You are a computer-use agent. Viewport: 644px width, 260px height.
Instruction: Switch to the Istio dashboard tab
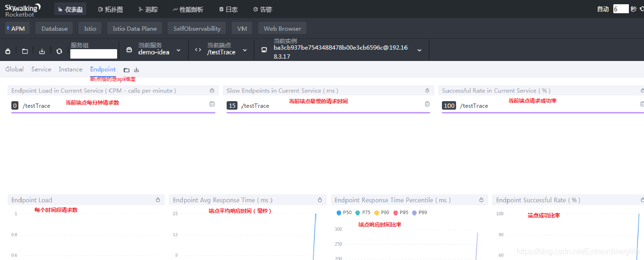pos(90,28)
